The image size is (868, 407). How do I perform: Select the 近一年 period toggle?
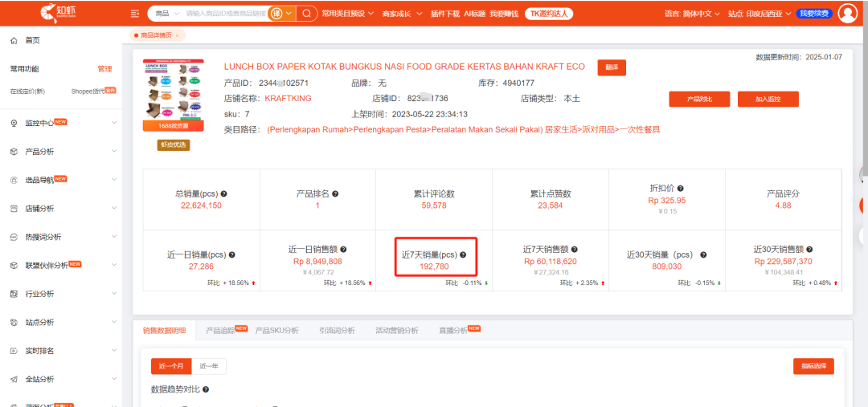(209, 366)
